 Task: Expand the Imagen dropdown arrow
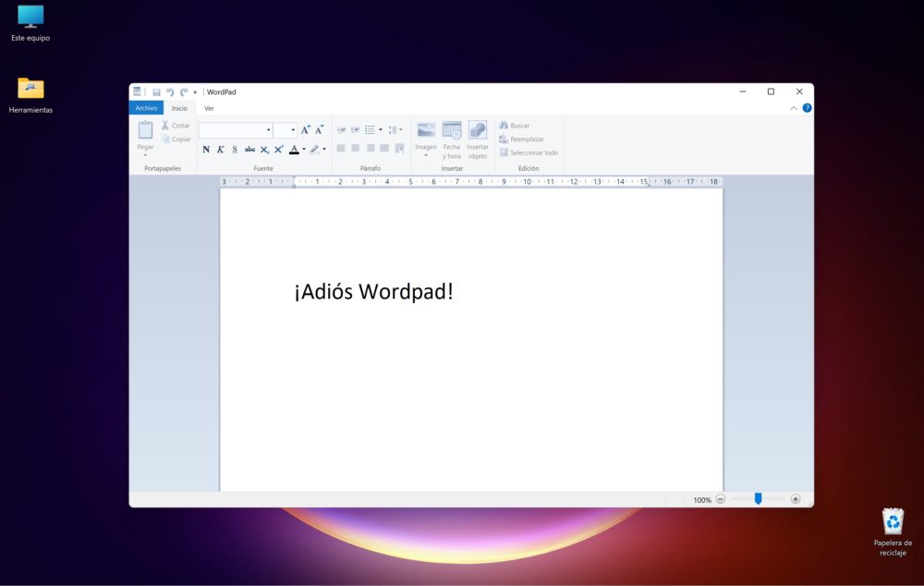[425, 155]
